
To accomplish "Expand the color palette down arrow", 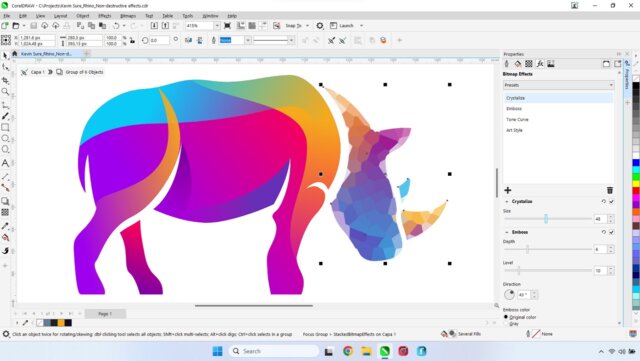I will pos(636,314).
